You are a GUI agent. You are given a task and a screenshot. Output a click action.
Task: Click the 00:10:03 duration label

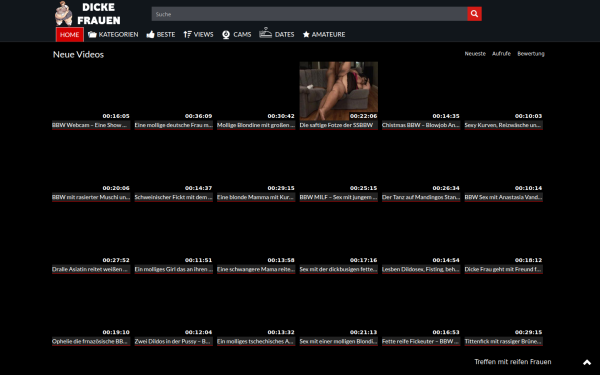pos(528,116)
